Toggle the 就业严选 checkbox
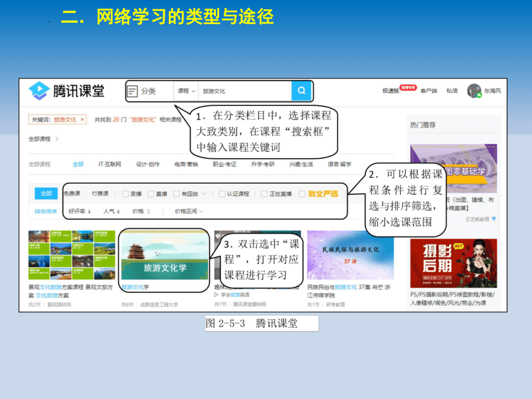The image size is (532, 399). click(x=302, y=194)
